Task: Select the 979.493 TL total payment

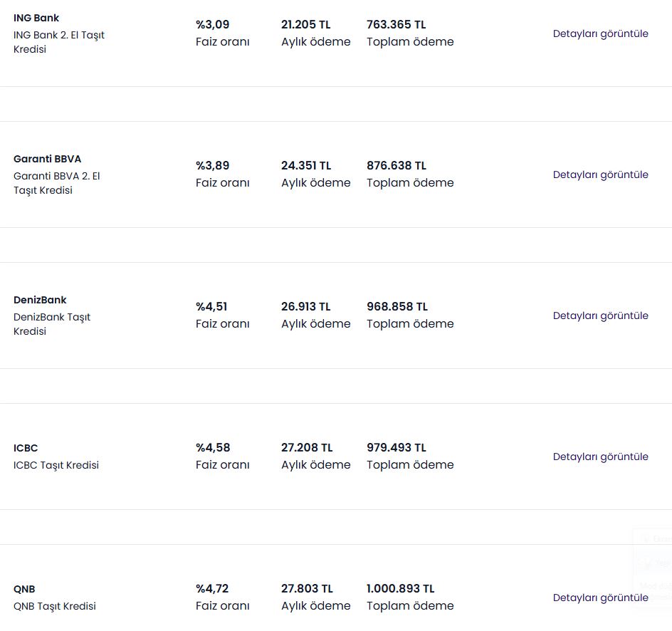Action: 397,448
